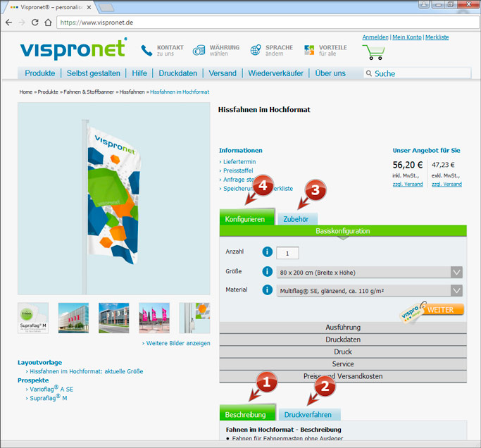Open the Merkliste link
The height and width of the screenshot is (448, 481).
tap(437, 37)
